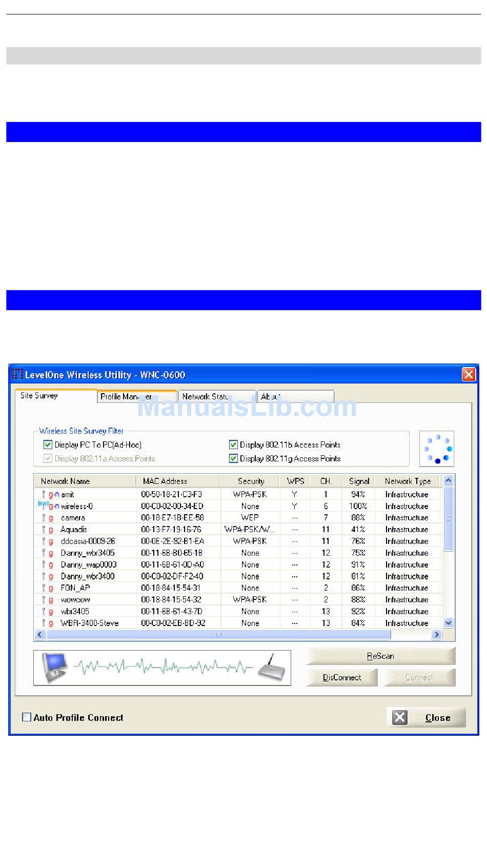Click the network list's scroll up arrow
This screenshot has height=868, width=487.
(x=448, y=480)
